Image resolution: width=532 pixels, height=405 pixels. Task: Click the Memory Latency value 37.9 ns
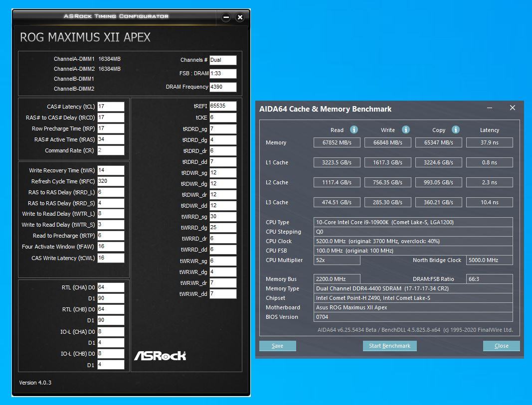(x=490, y=142)
